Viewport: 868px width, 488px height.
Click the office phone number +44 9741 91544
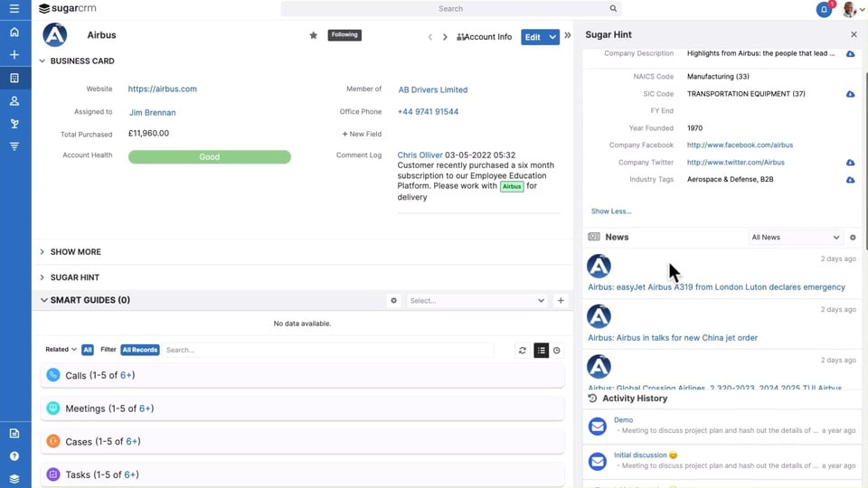click(428, 112)
